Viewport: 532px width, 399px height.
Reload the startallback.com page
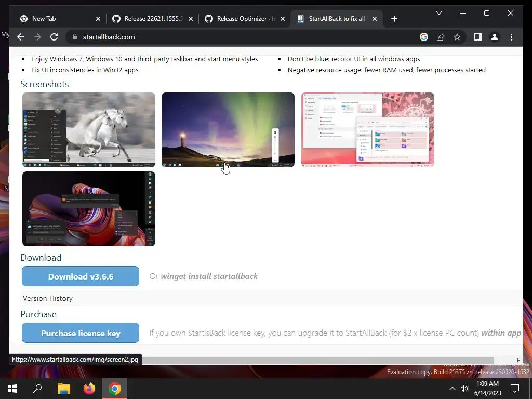(x=54, y=37)
